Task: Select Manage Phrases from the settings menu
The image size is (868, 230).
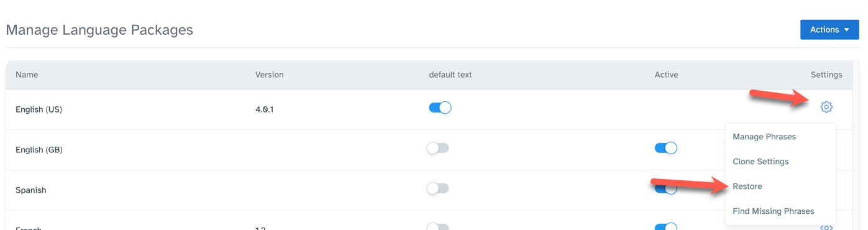Action: [x=764, y=137]
